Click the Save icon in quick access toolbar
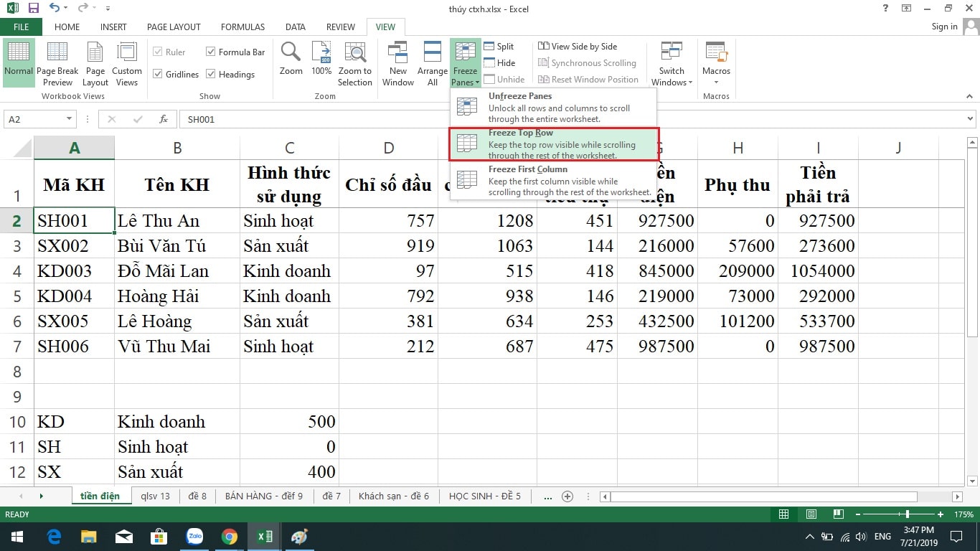Screen dimensions: 980x551 [33, 9]
